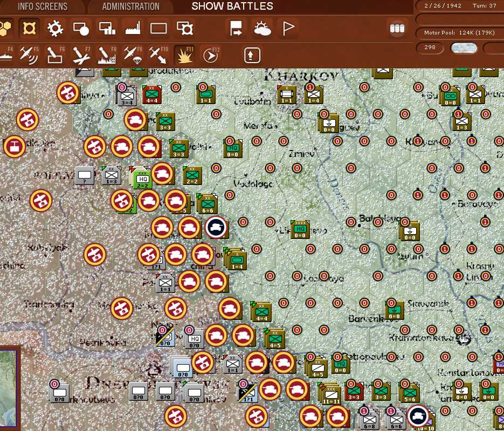
Task: Click the date 2/26/1942 display
Action: [443, 6]
